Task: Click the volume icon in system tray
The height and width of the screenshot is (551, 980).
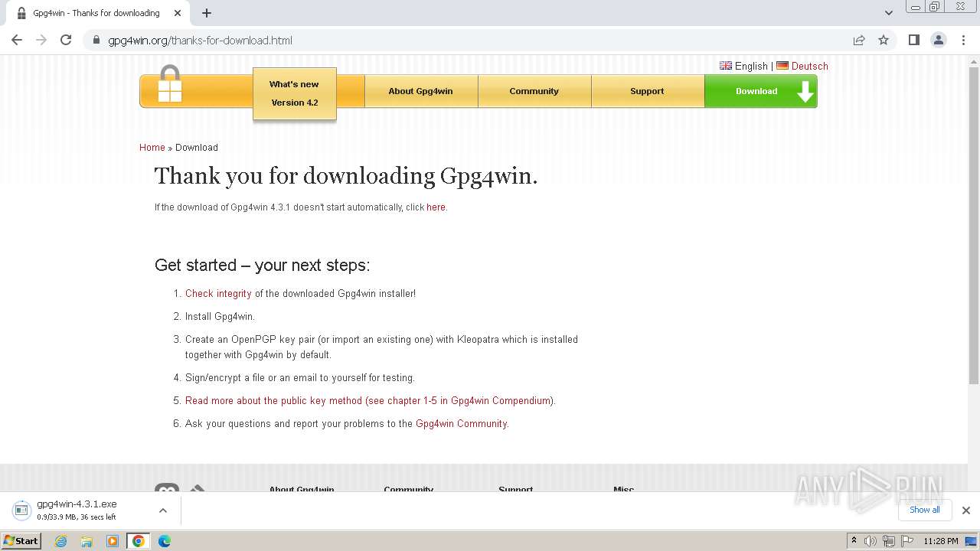Action: point(871,541)
